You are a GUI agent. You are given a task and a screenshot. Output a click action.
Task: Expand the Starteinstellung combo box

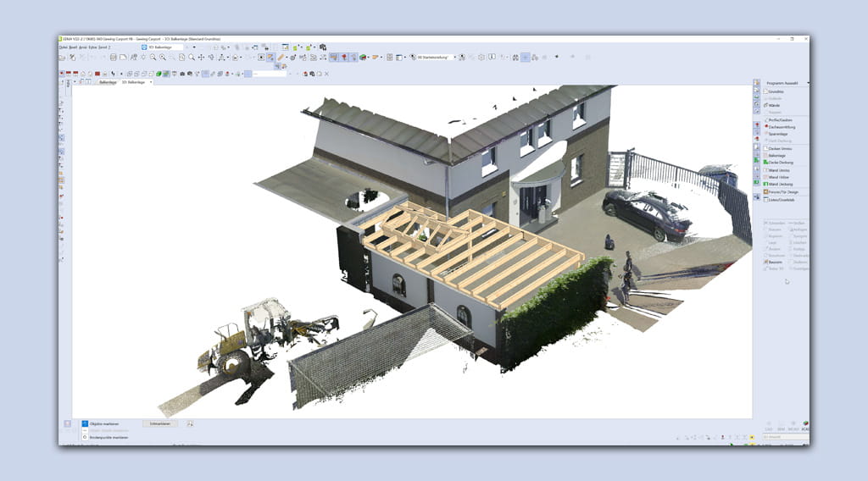point(454,58)
